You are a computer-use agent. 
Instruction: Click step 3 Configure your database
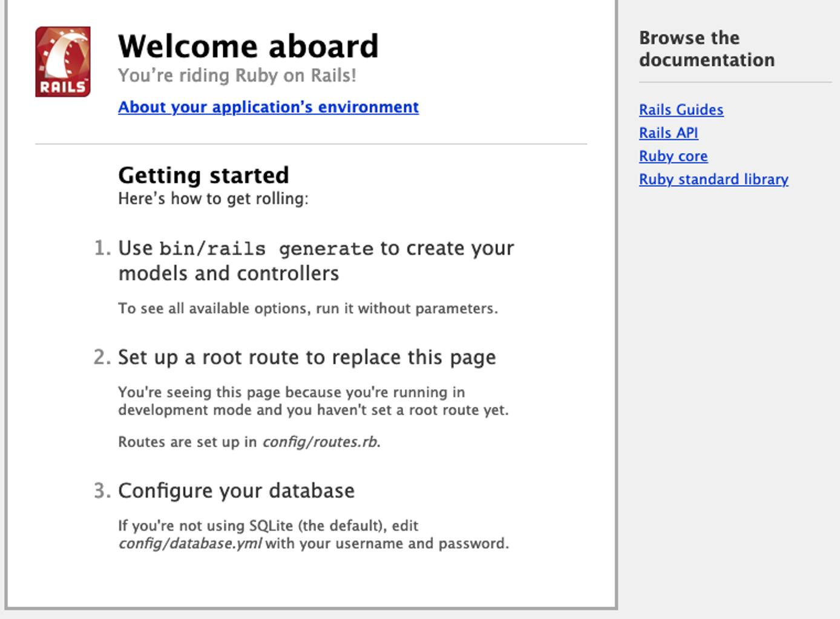point(237,491)
